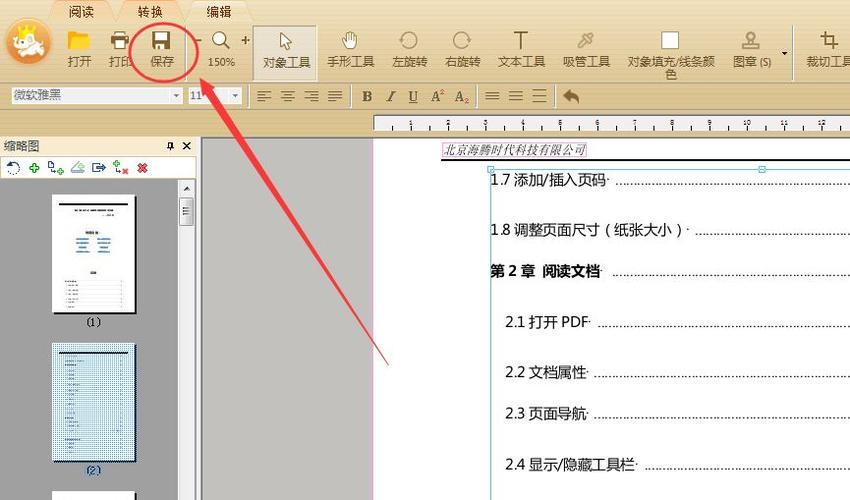The image size is (850, 500).
Task: Center align the text
Action: coord(287,97)
